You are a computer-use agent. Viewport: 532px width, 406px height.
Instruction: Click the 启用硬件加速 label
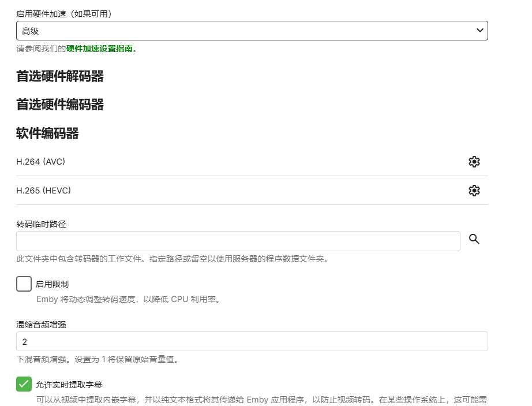[64, 14]
